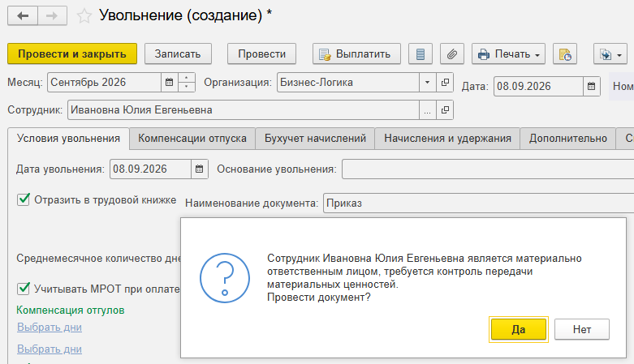Click the Записать button
This screenshot has height=364, width=634.
(178, 54)
